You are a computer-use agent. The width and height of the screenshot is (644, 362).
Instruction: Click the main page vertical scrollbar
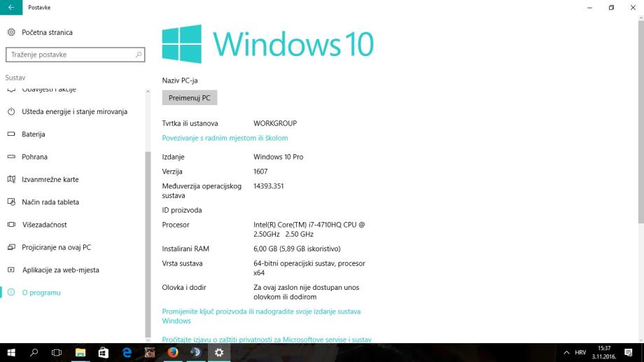pos(640,122)
